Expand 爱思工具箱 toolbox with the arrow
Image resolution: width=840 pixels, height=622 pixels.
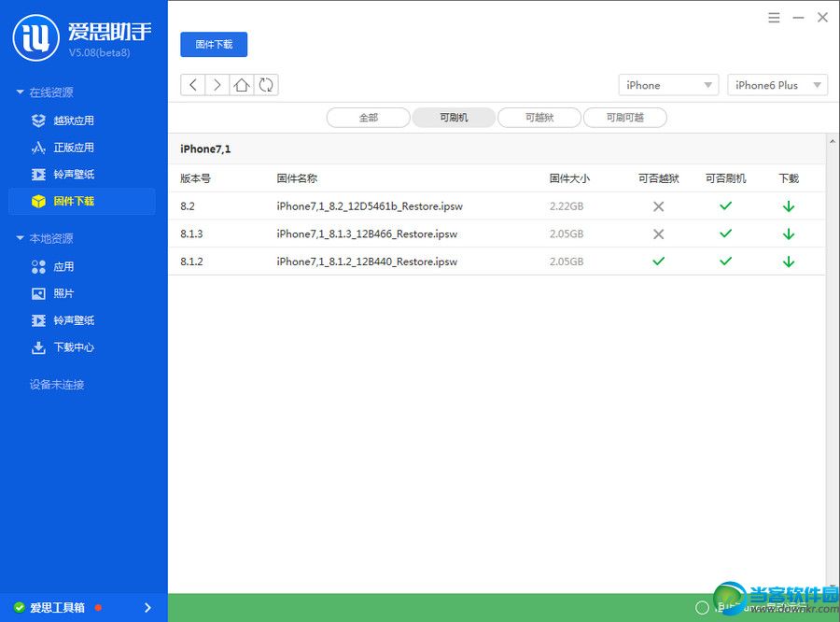pos(147,607)
